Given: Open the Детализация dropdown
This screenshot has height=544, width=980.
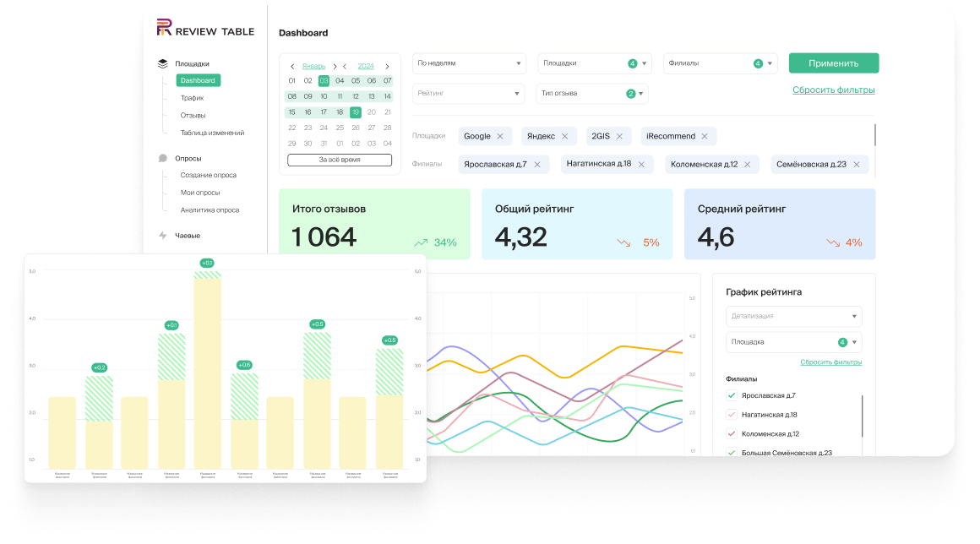Looking at the screenshot, I should click(794, 316).
